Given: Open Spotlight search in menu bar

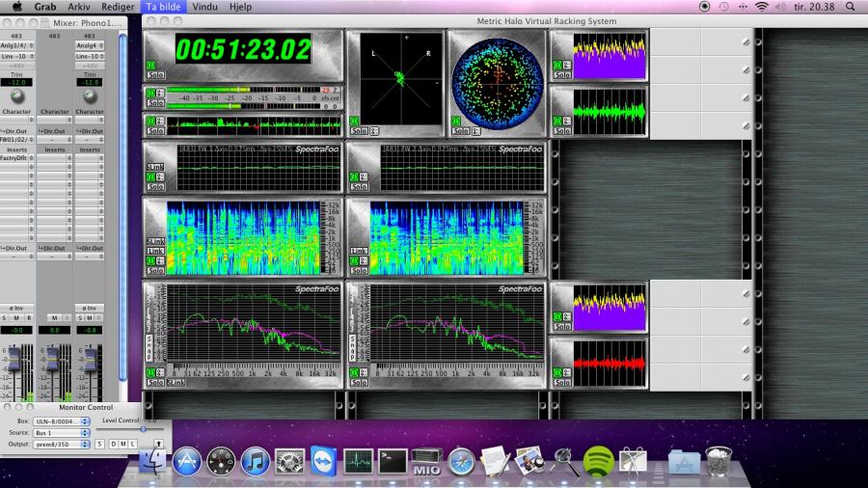Looking at the screenshot, I should (x=851, y=7).
